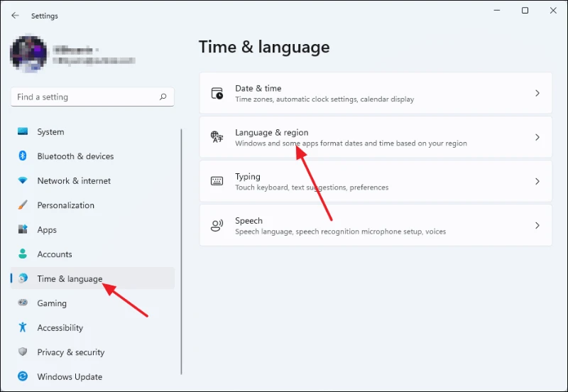Click the Time & language globe-clock icon
The width and height of the screenshot is (568, 392).
point(23,278)
